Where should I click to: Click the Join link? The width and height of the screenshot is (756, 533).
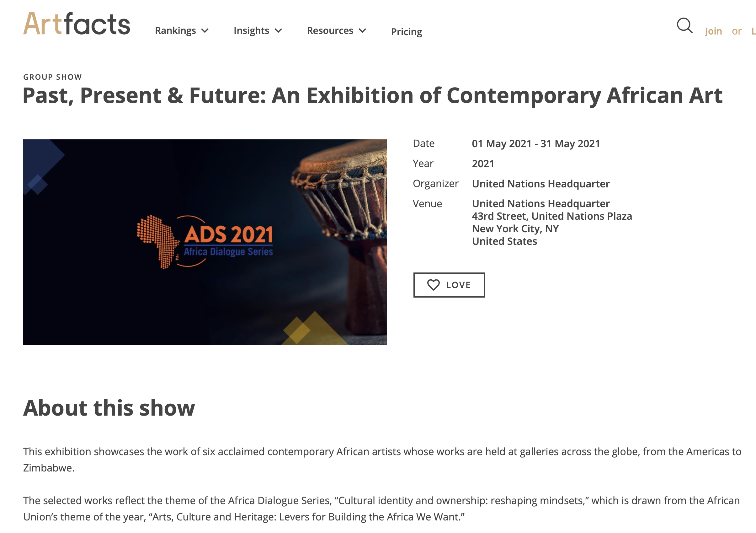pos(713,31)
